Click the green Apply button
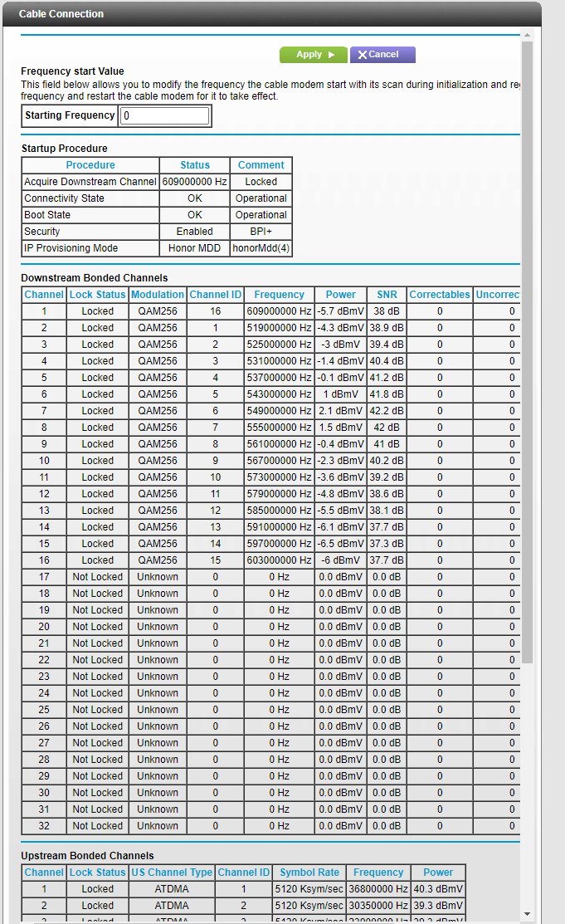This screenshot has width=565, height=924. (x=313, y=55)
